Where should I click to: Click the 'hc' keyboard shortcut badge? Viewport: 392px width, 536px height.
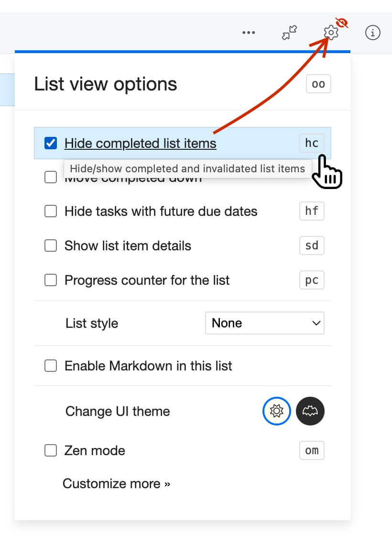point(312,143)
